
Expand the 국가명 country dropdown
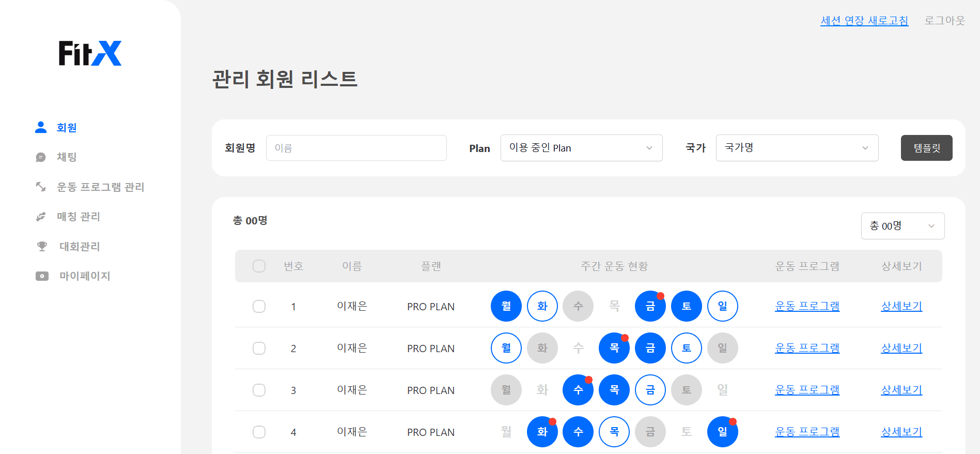[797, 148]
